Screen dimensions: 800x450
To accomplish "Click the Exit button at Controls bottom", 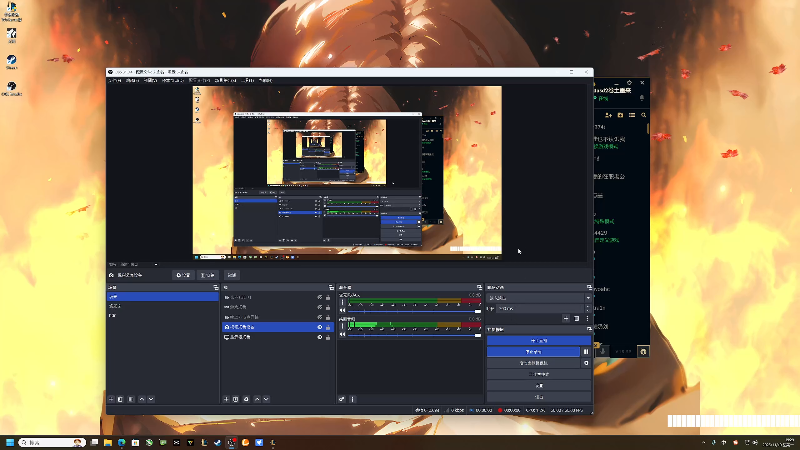I will pos(539,396).
